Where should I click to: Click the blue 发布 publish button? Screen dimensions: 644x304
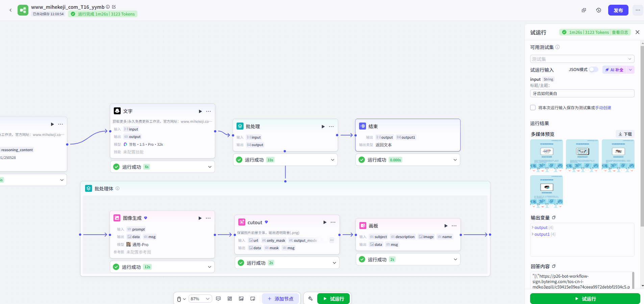click(618, 10)
